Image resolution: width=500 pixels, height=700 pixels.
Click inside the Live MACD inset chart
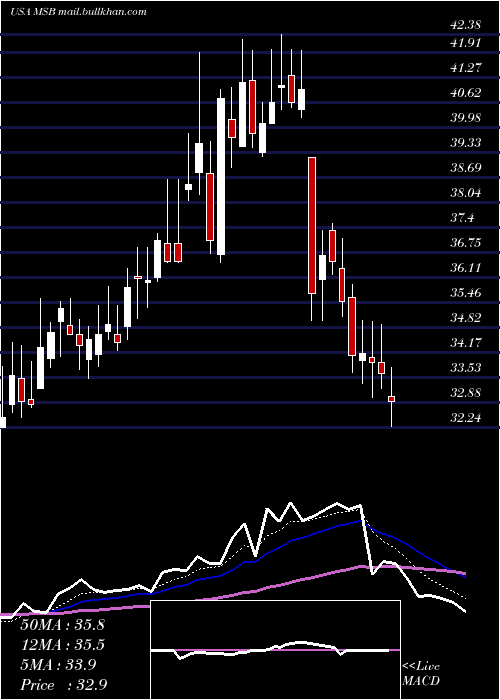click(275, 650)
